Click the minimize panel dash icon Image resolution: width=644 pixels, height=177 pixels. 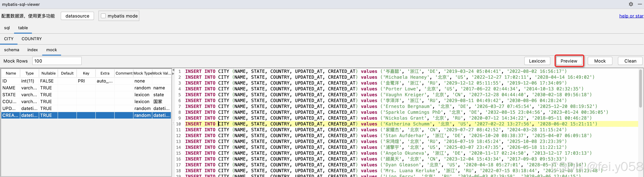[x=640, y=4]
